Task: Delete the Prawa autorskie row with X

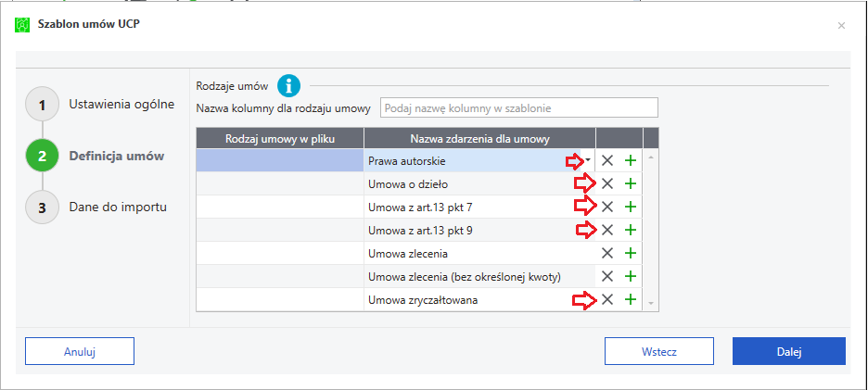Action: [x=607, y=160]
